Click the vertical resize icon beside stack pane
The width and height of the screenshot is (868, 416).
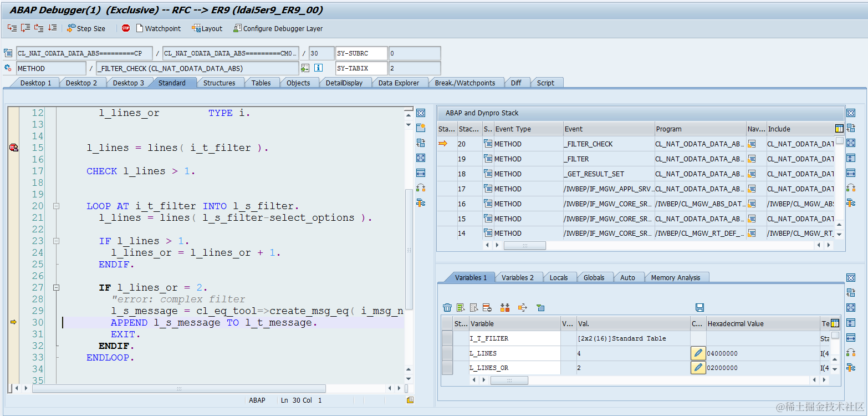pos(851,158)
